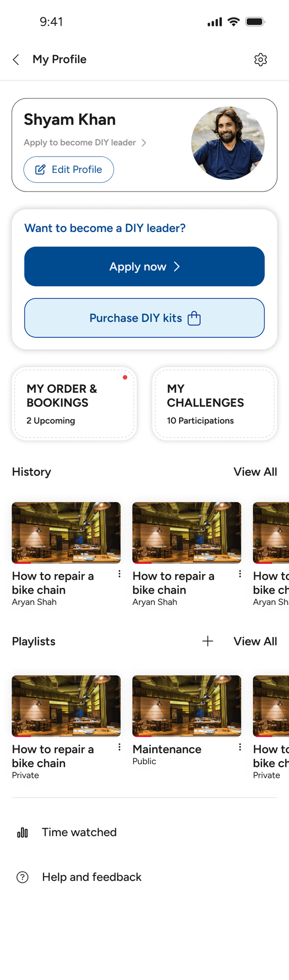
Task: Open Time watched menu entry
Action: click(144, 833)
